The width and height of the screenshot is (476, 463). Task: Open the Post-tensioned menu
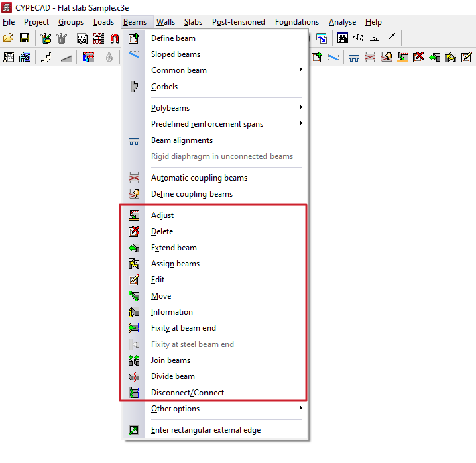tap(239, 22)
